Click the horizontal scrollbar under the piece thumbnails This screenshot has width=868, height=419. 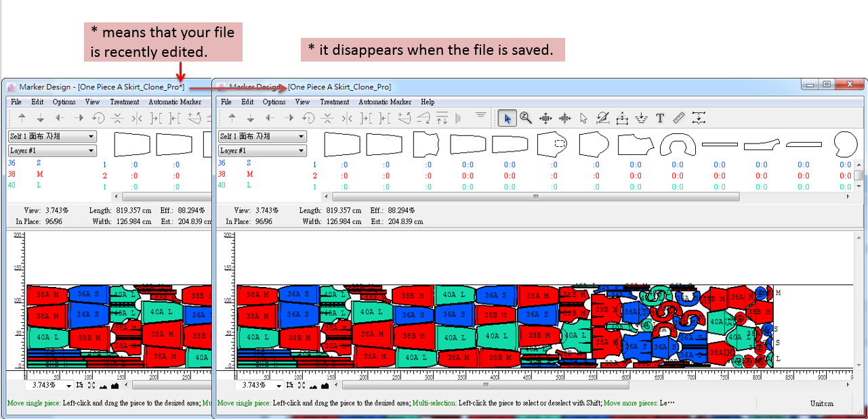(534, 196)
